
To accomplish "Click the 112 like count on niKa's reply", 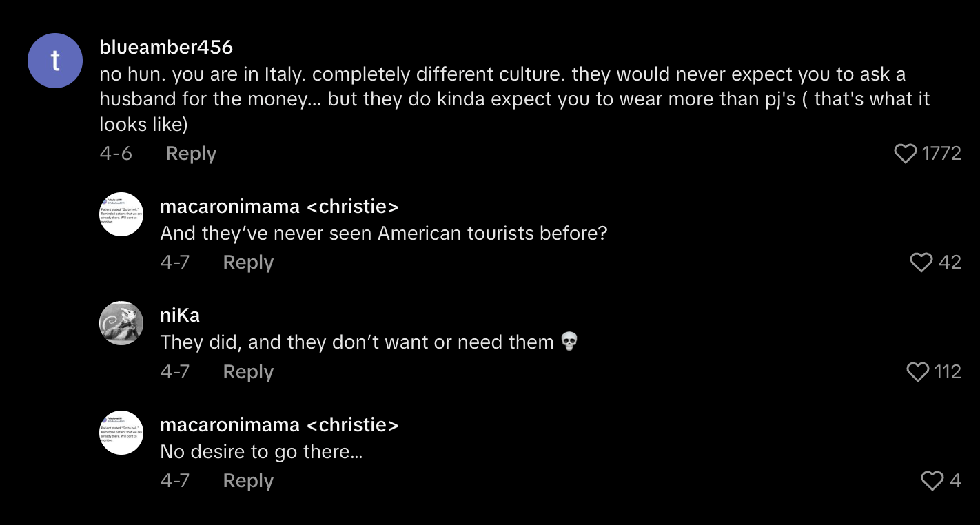I will pyautogui.click(x=948, y=372).
